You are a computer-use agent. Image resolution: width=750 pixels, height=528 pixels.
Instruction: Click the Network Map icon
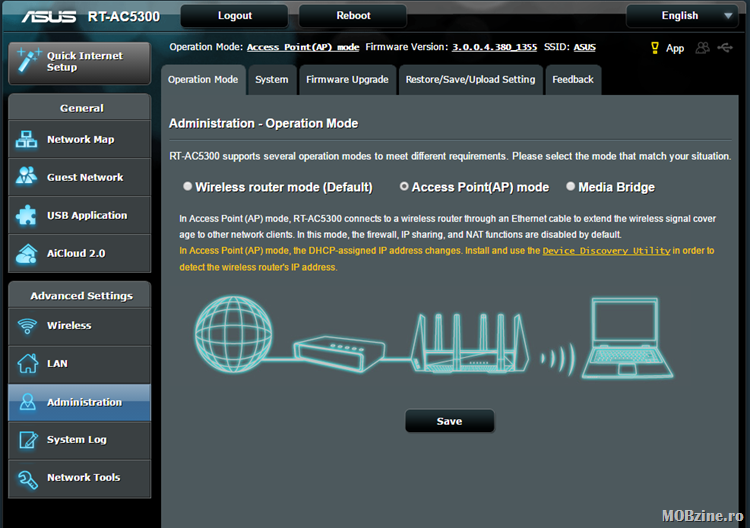point(26,139)
